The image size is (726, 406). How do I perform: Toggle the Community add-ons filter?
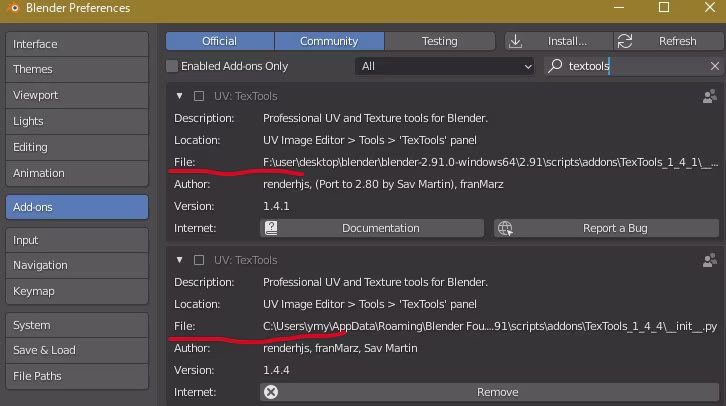point(329,41)
